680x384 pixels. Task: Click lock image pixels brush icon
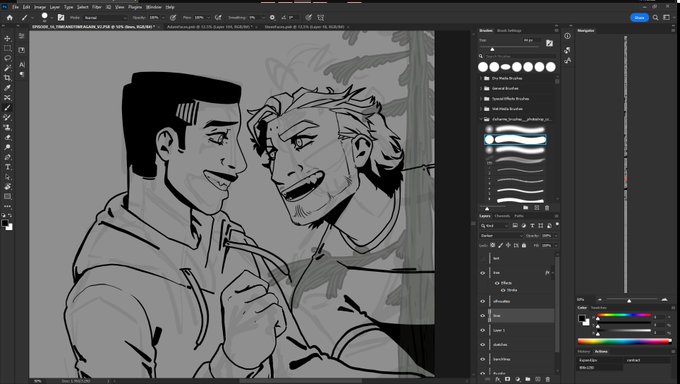[x=500, y=246]
